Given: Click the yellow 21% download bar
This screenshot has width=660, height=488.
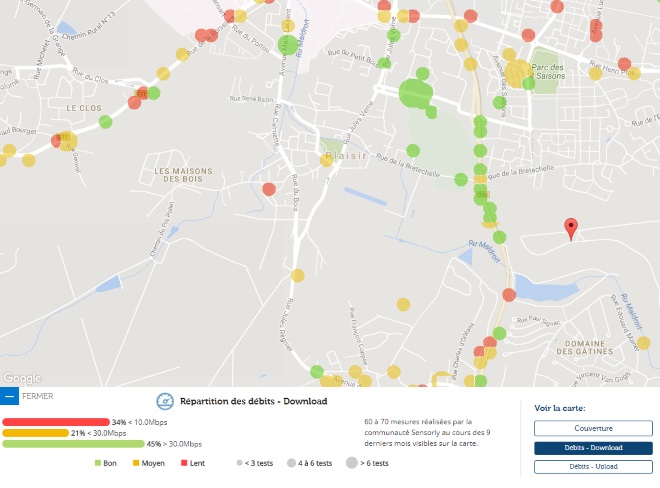Looking at the screenshot, I should point(35,433).
